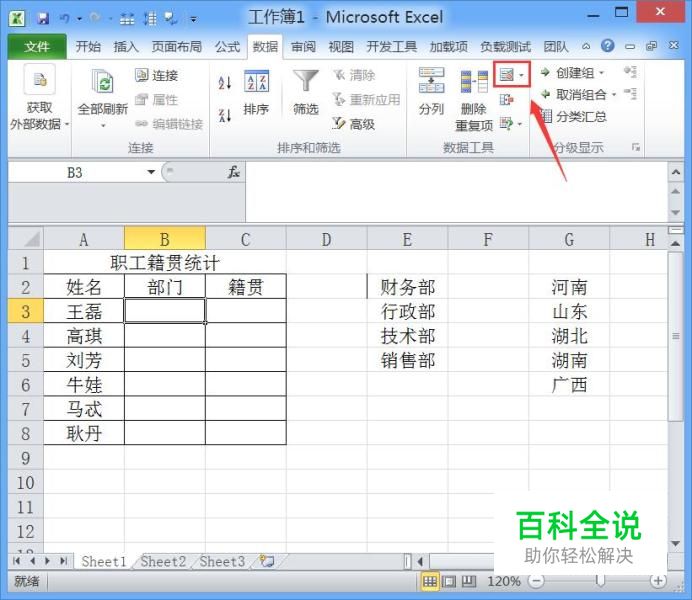
Task: Click the Filter funnel icon
Action: click(x=306, y=82)
